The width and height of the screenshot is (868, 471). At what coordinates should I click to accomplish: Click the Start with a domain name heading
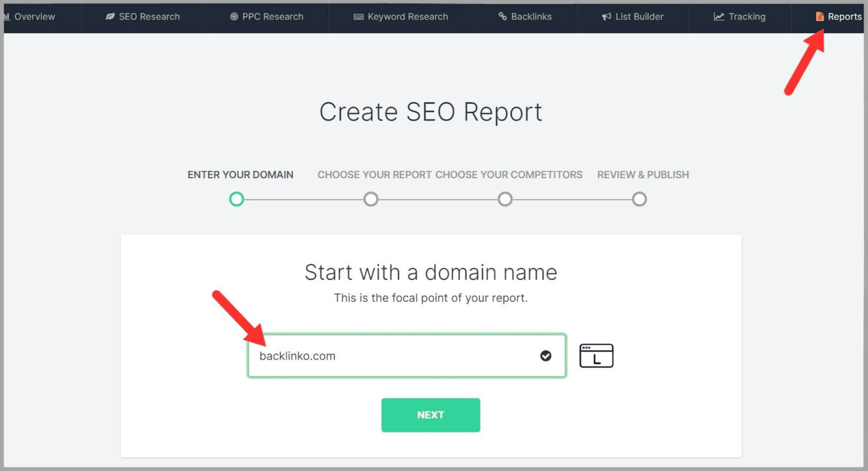(x=431, y=272)
